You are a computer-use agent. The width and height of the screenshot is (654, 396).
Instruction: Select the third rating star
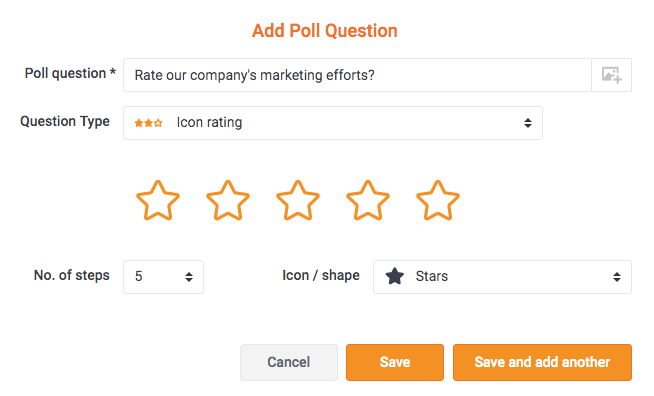[x=298, y=201]
